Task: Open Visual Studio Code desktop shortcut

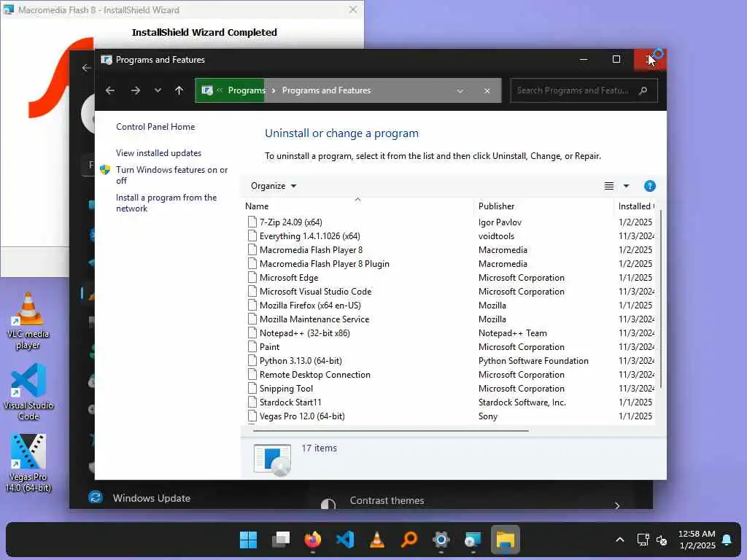Action: coord(28,392)
